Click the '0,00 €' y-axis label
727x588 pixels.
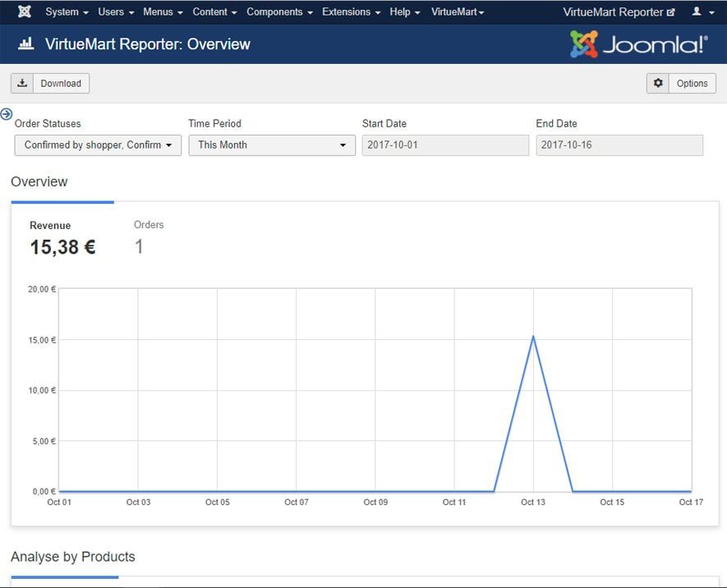(x=44, y=492)
